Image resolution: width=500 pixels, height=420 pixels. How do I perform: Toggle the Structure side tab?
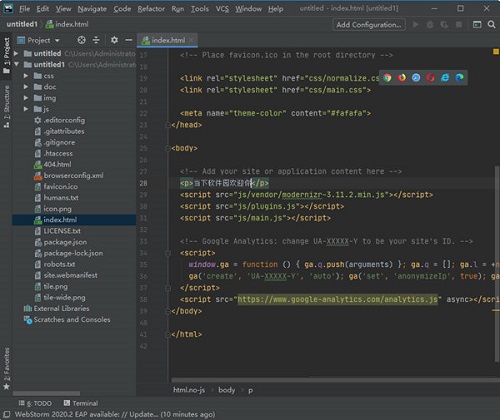(6, 106)
